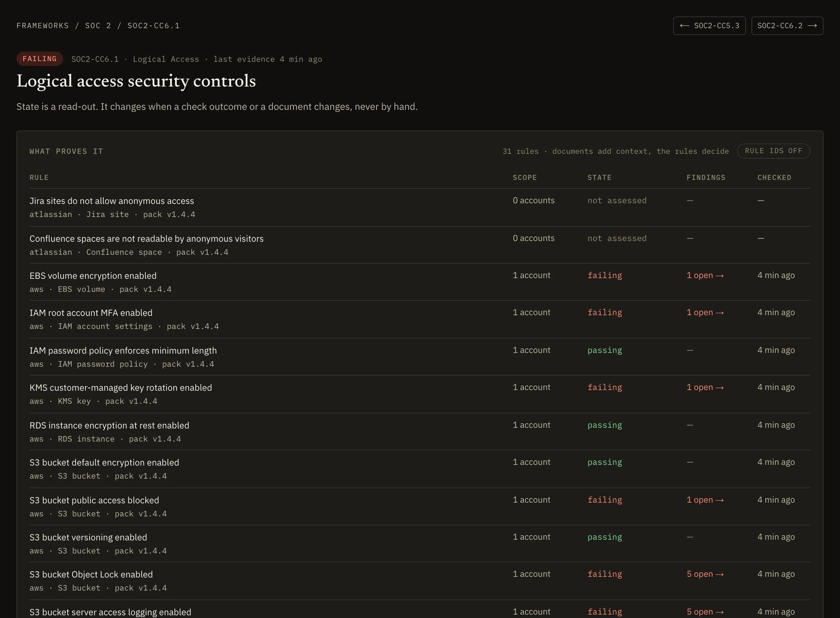Image resolution: width=840 pixels, height=618 pixels.
Task: Click the WHAT PROVES IT section heading
Action: [66, 151]
